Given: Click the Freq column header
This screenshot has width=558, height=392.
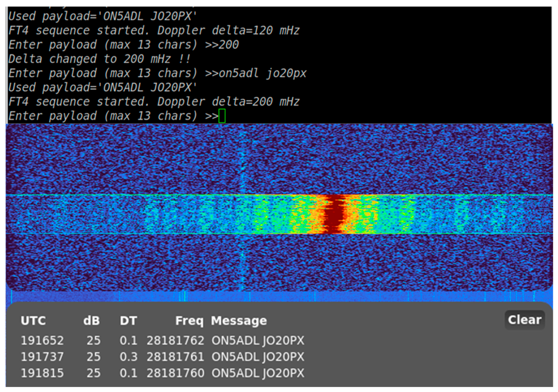Looking at the screenshot, I should coord(189,321).
